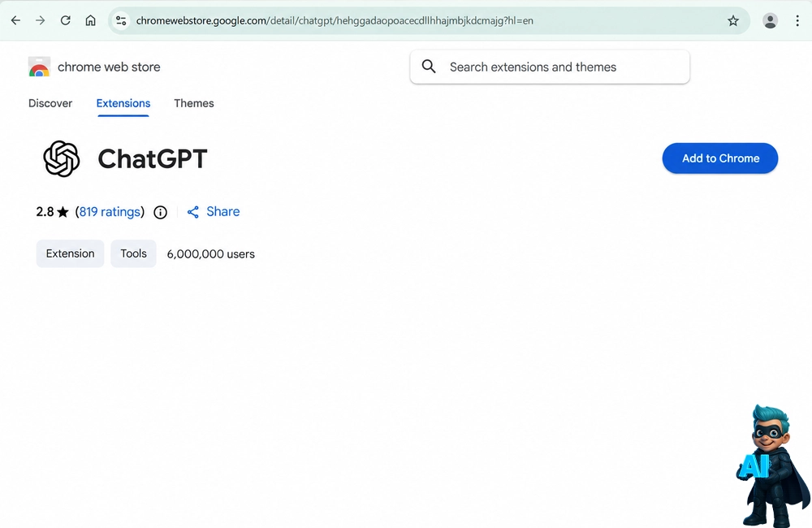Select the Extensions tab

tap(123, 103)
